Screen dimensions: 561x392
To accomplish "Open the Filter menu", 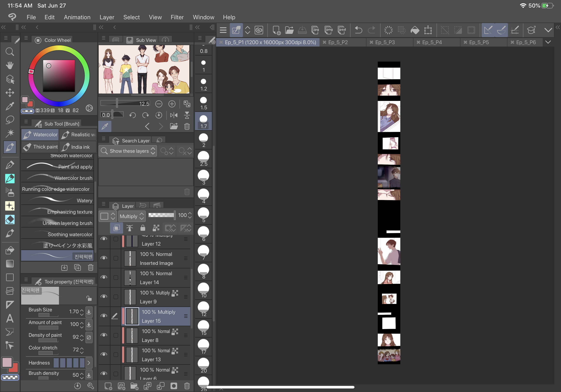I will [x=177, y=17].
